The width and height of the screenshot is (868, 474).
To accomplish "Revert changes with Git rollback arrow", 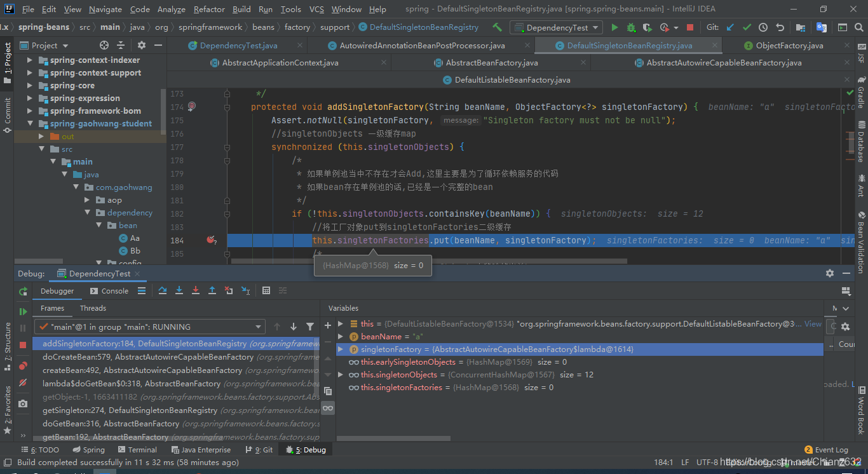I will (x=780, y=27).
